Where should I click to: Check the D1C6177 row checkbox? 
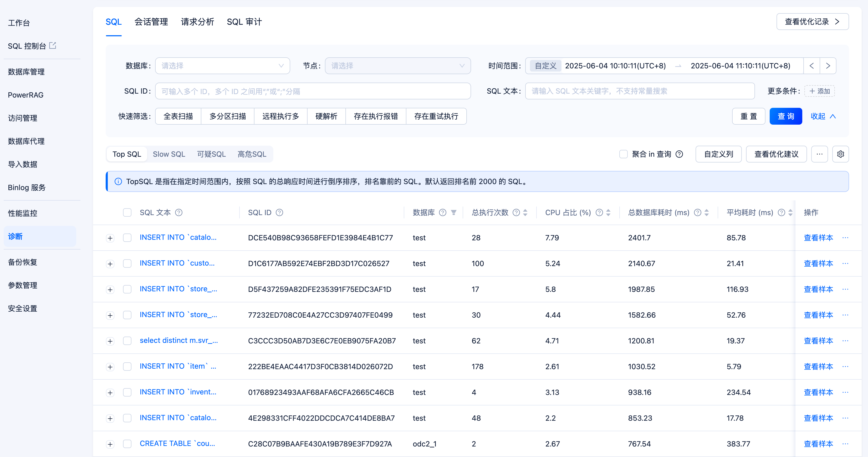coord(127,264)
